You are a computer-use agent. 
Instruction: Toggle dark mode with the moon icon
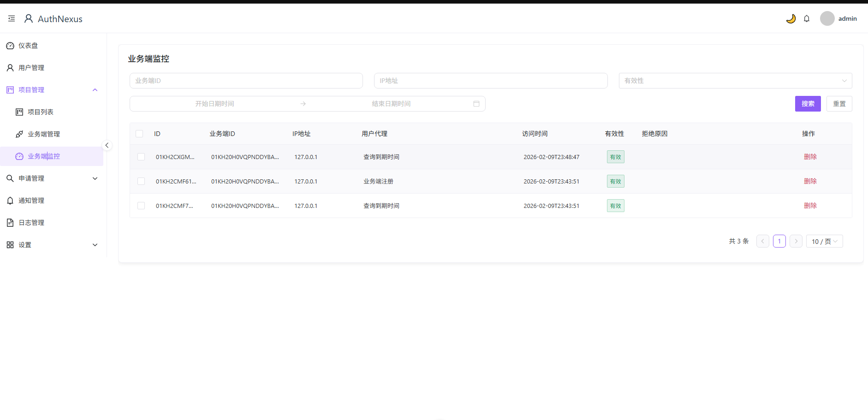[x=791, y=18]
